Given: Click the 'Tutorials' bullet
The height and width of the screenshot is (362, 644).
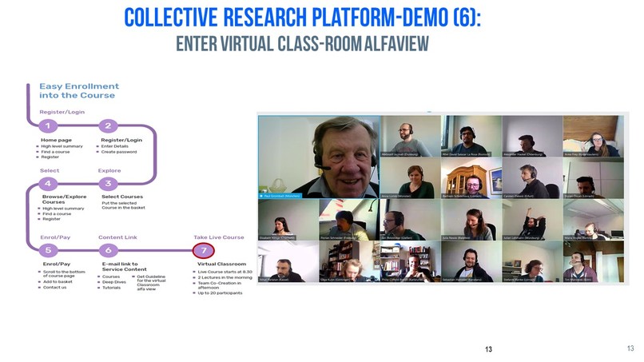Looking at the screenshot, I should coord(111,288).
